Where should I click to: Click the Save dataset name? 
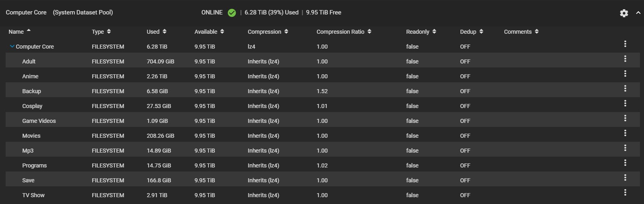coord(28,180)
